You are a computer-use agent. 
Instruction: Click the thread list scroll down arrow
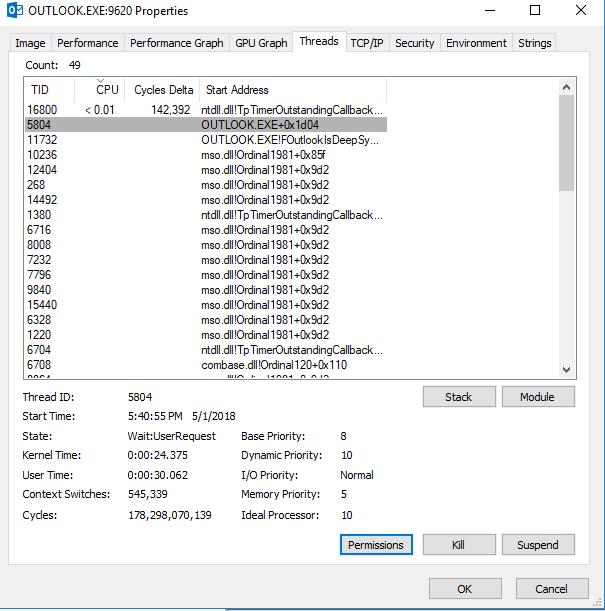[566, 369]
